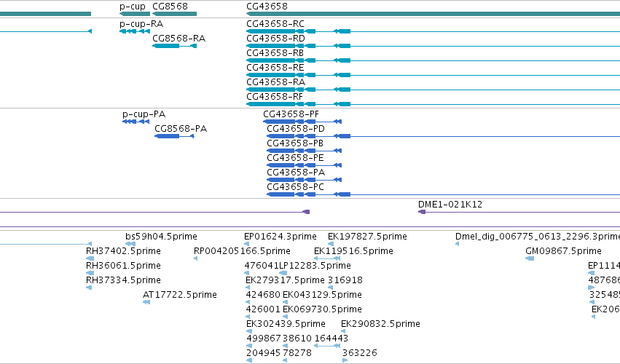Click the CG8568-RA transcript label

(178, 39)
